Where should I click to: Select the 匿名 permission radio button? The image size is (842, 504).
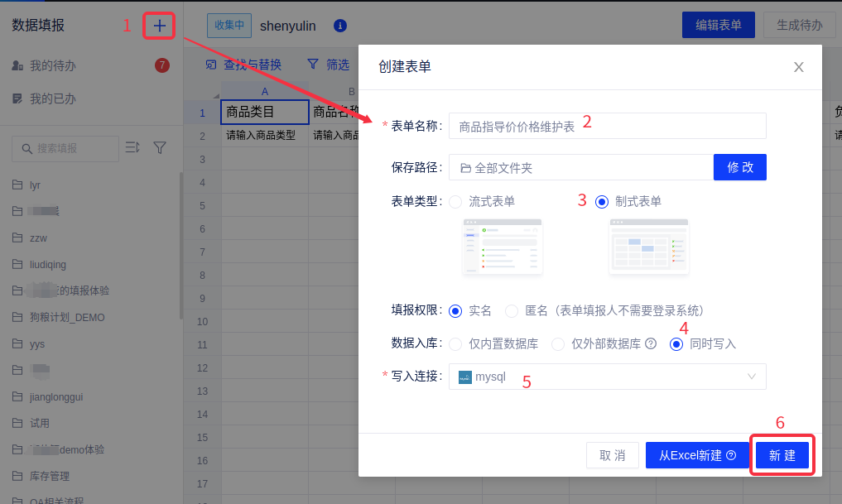point(511,310)
